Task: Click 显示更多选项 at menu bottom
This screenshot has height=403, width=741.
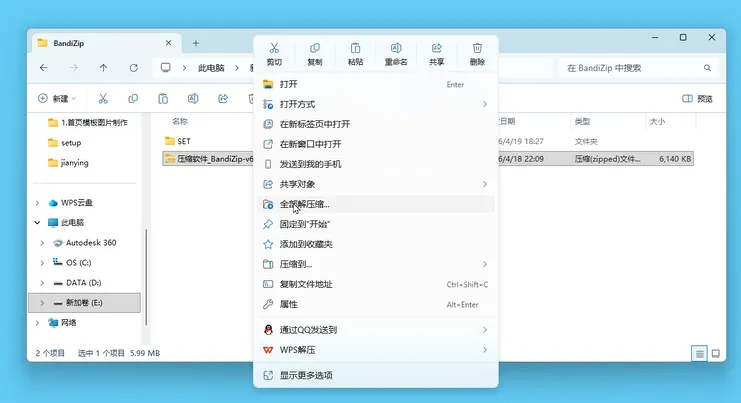Action: pos(376,375)
